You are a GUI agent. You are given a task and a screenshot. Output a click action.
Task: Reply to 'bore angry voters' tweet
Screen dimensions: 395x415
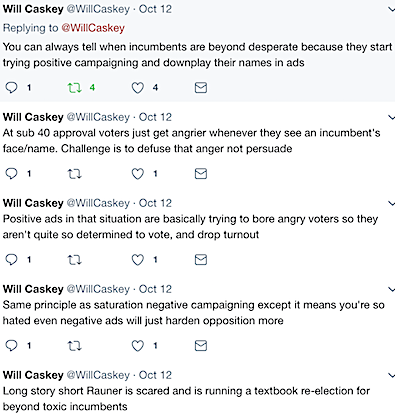pyautogui.click(x=11, y=260)
